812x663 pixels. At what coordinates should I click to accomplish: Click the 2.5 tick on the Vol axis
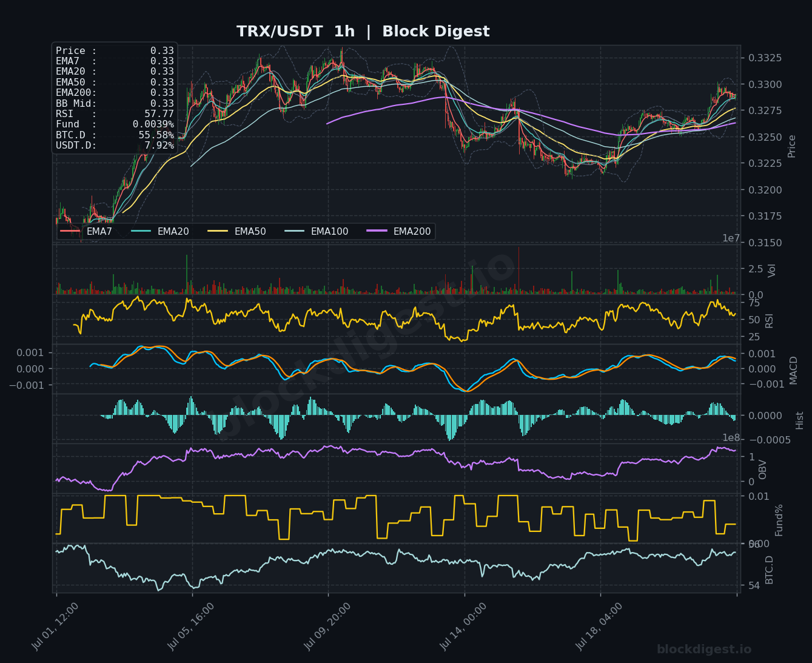[x=756, y=269]
